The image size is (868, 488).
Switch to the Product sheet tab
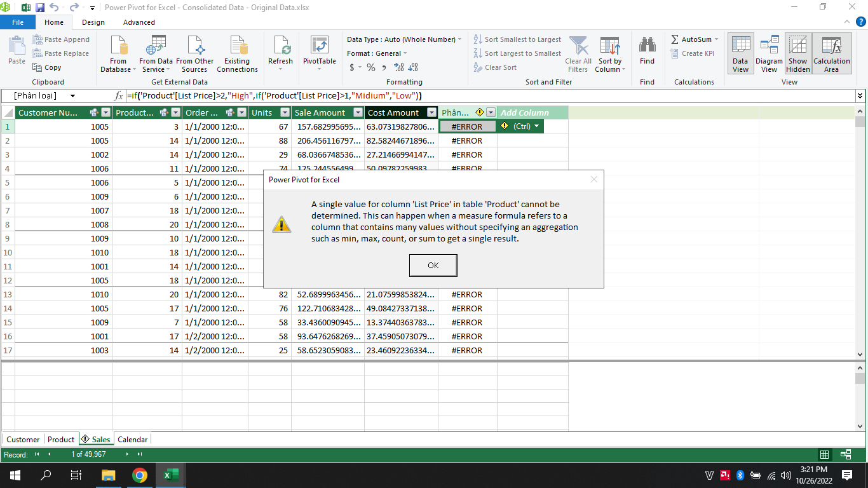click(x=61, y=439)
